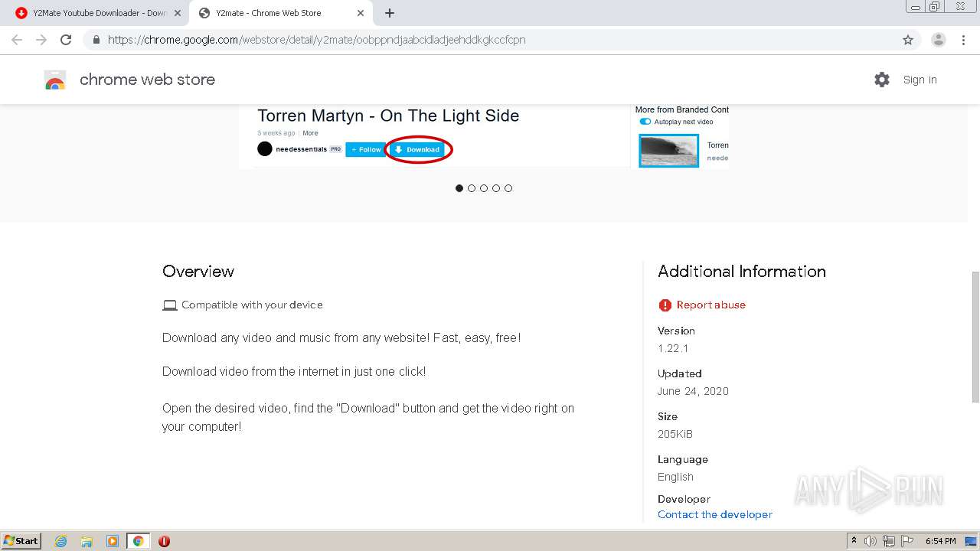Click the chrome web store rainbow logo

(x=55, y=80)
